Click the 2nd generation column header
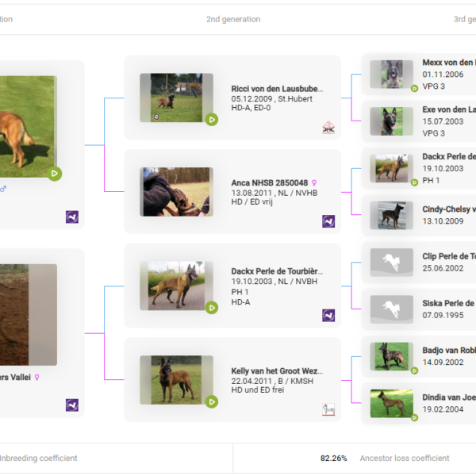This screenshot has width=476, height=476. [233, 19]
